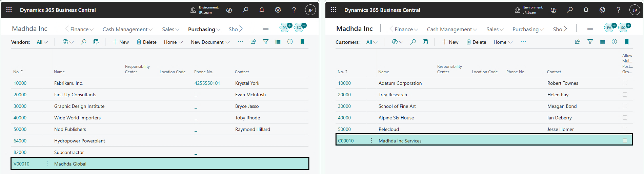
Task: Click phone number 4255550101
Action: [x=207, y=83]
